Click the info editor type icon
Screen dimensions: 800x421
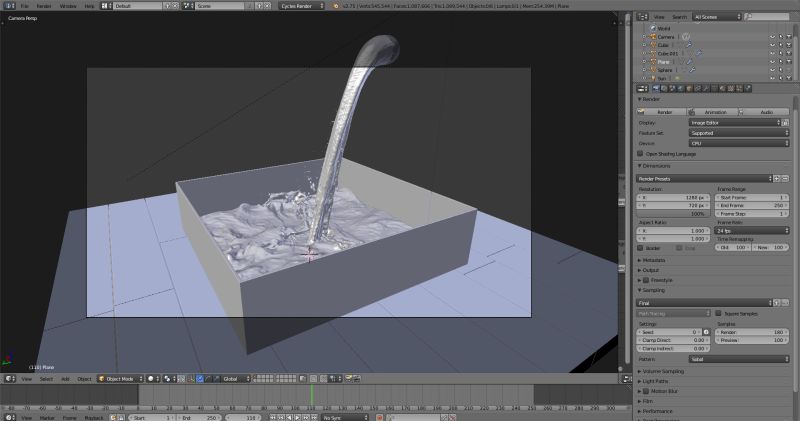point(10,6)
